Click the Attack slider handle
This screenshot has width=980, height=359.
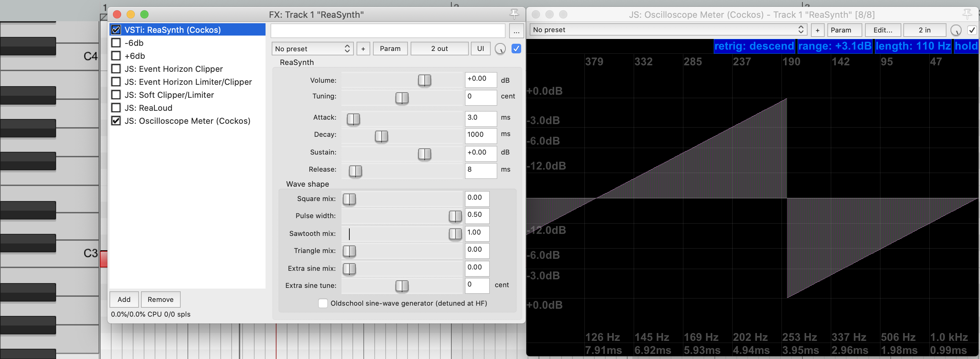click(x=353, y=119)
